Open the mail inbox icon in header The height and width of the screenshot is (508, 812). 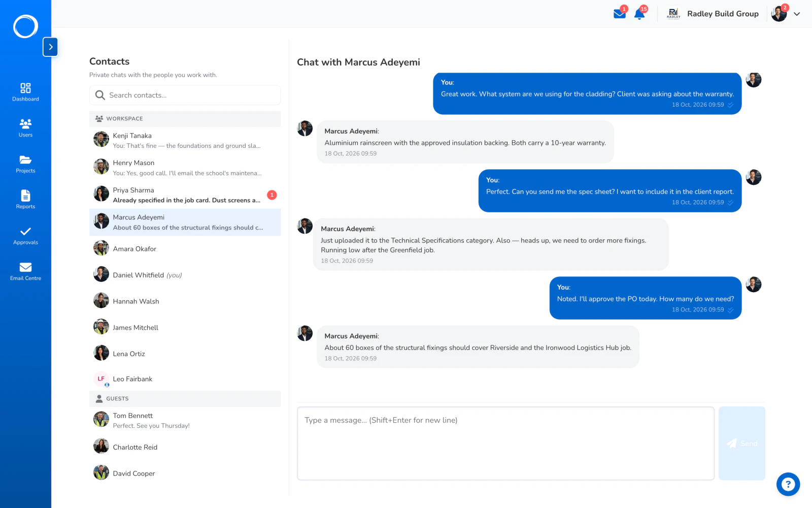point(619,14)
